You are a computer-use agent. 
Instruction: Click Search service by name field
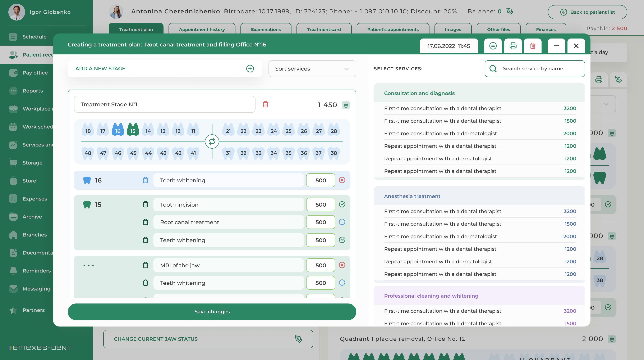pyautogui.click(x=534, y=69)
